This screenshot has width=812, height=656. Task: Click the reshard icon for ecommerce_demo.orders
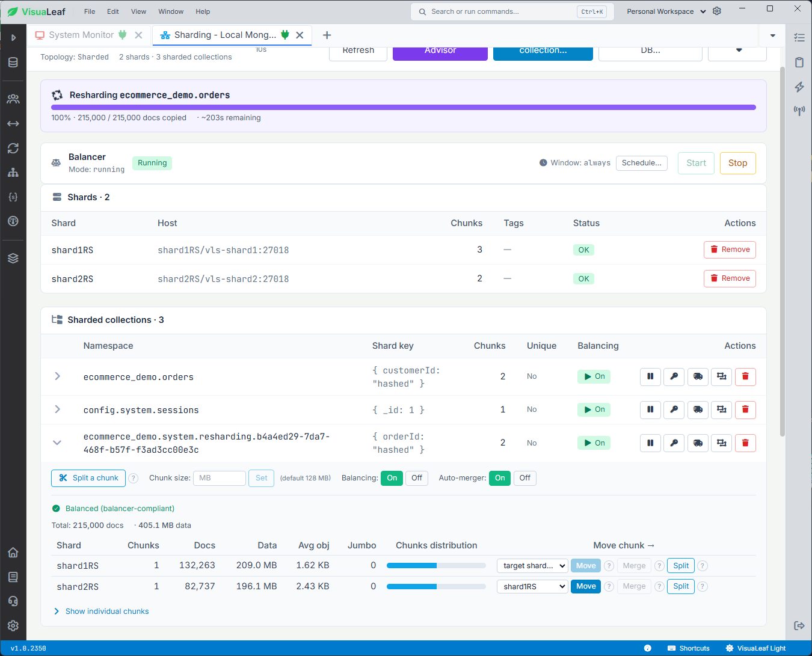722,376
